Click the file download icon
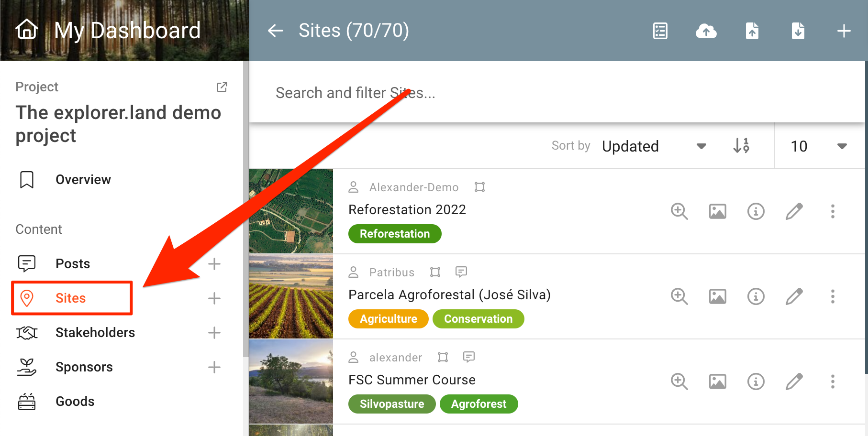The height and width of the screenshot is (436, 868). (x=798, y=31)
